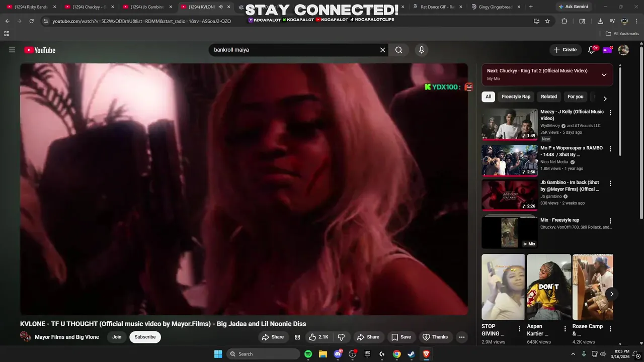The height and width of the screenshot is (362, 644).
Task: Show hidden system tray icons
Action: [573, 354]
